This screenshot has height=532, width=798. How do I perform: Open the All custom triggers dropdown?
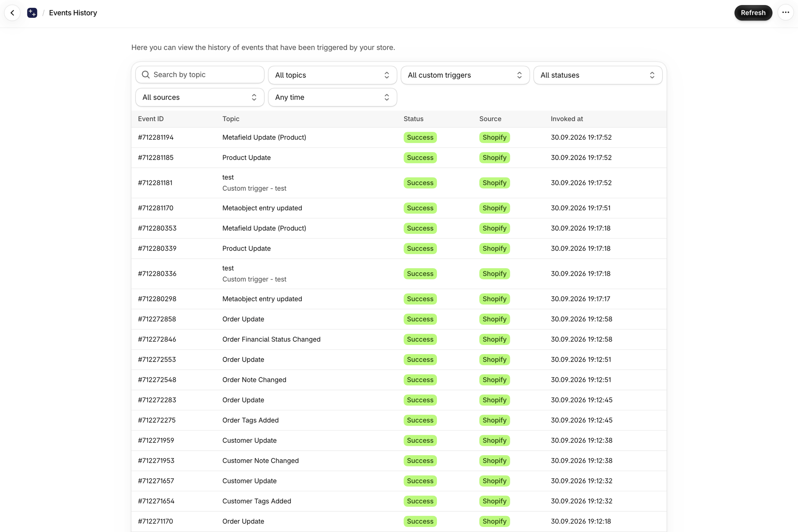tap(465, 75)
